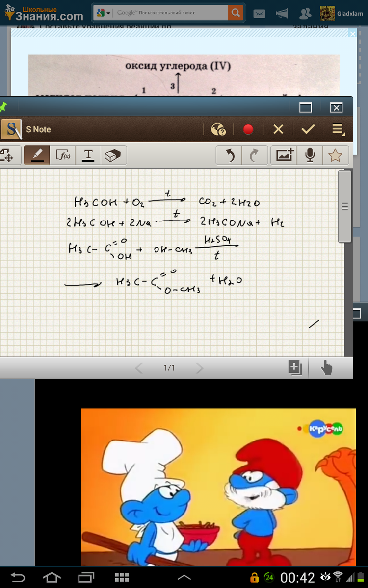Add a new page to the note
This screenshot has width=368, height=588.
tap(294, 367)
